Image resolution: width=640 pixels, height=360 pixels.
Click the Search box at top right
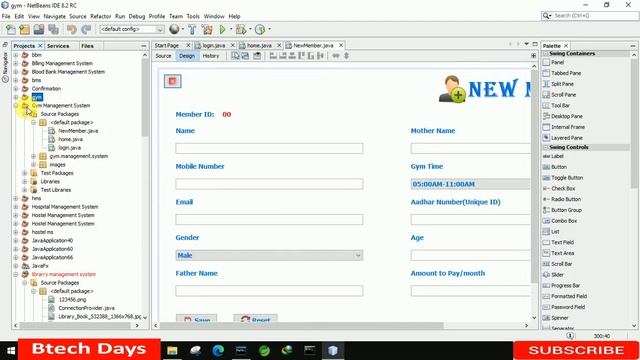coord(590,16)
